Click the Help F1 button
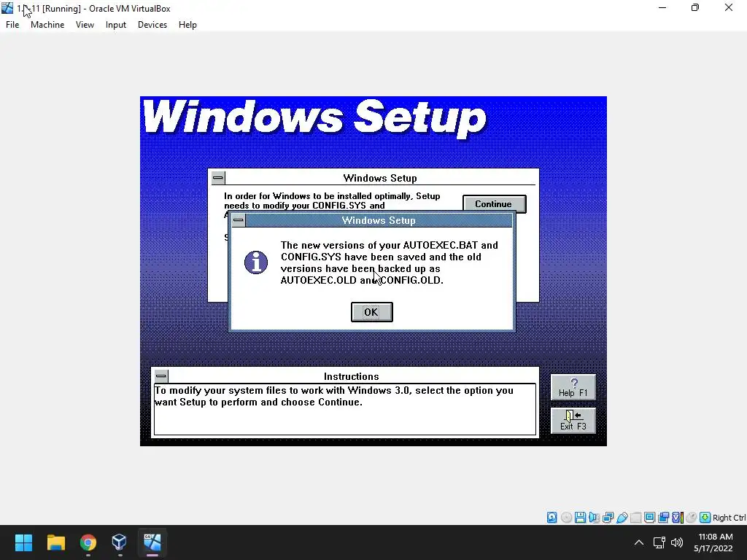Viewport: 747px width, 560px height. tap(573, 386)
